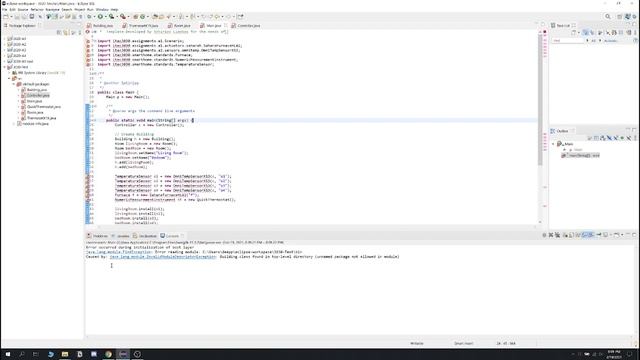Expand the 2030-A2 project
Viewport: 640px width, 360px height.
pos(4,44)
